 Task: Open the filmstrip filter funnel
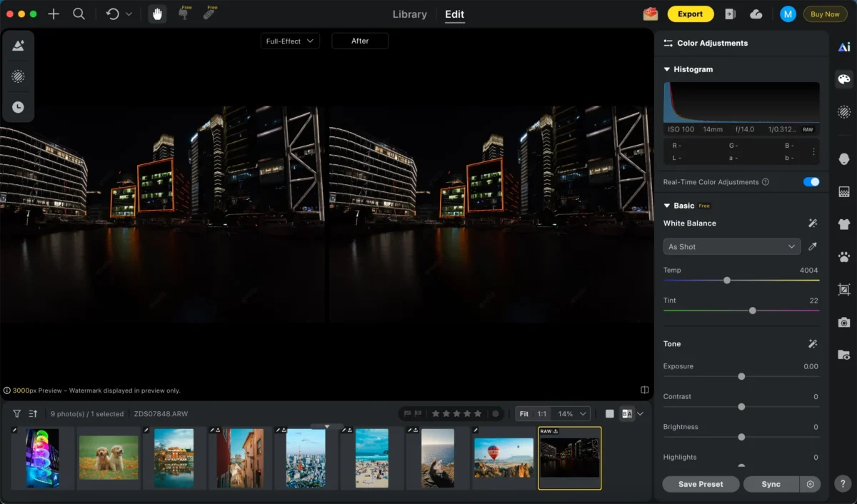click(16, 414)
